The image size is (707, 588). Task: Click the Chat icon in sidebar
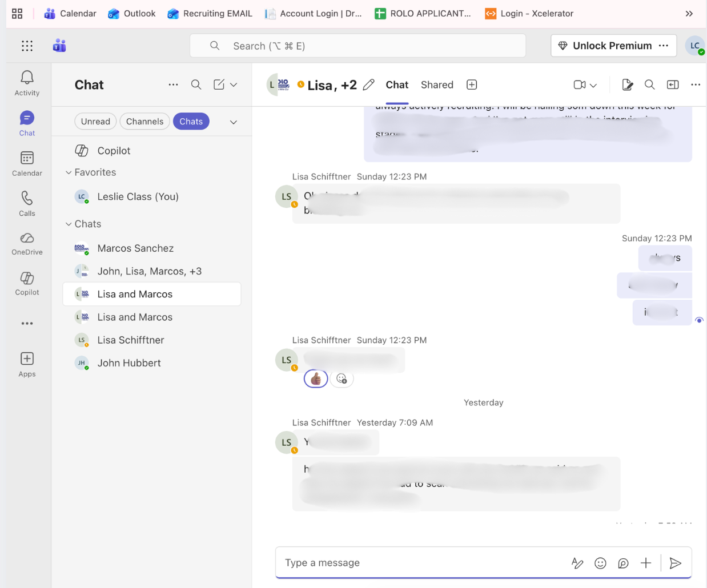27,123
